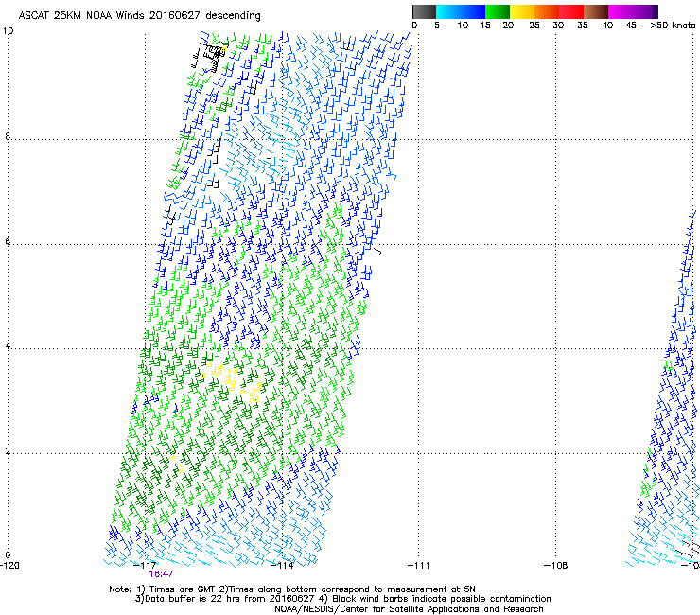Click the "45" label under the color bar

pyautogui.click(x=631, y=25)
